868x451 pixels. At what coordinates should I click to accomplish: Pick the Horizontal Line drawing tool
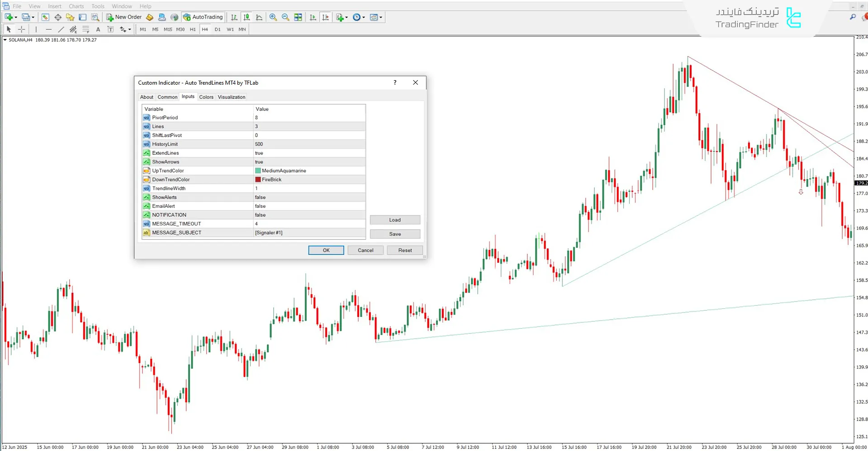coord(48,29)
